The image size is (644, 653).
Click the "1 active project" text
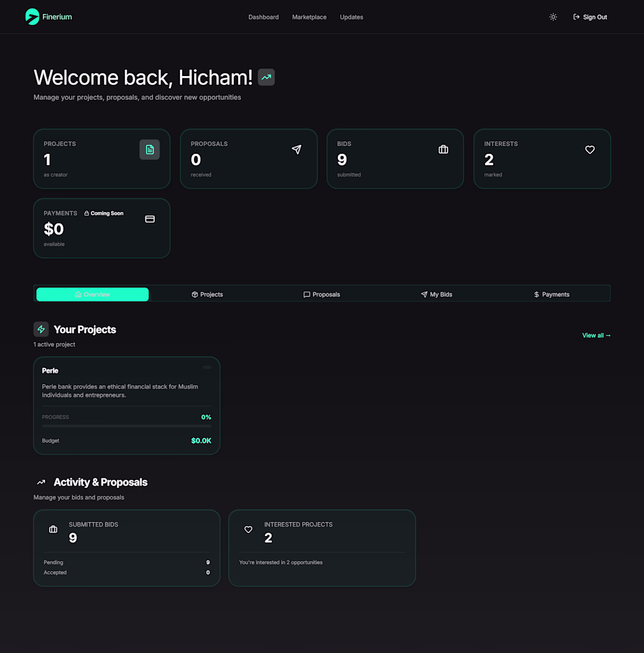(54, 344)
